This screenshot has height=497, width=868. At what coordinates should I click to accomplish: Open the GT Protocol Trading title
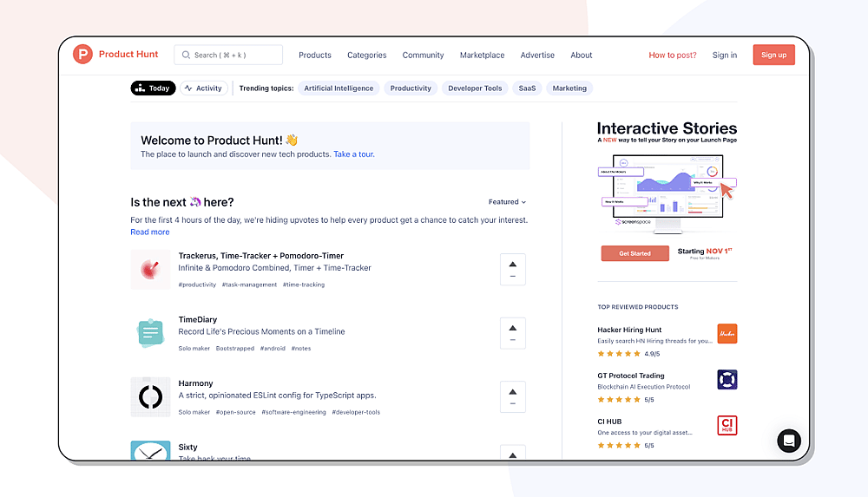631,376
